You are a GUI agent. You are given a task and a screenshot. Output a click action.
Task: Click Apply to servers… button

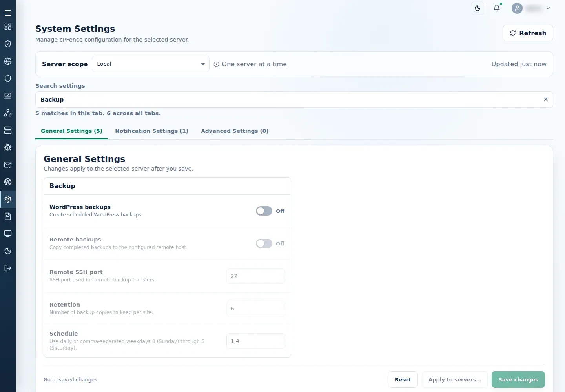pyautogui.click(x=455, y=379)
